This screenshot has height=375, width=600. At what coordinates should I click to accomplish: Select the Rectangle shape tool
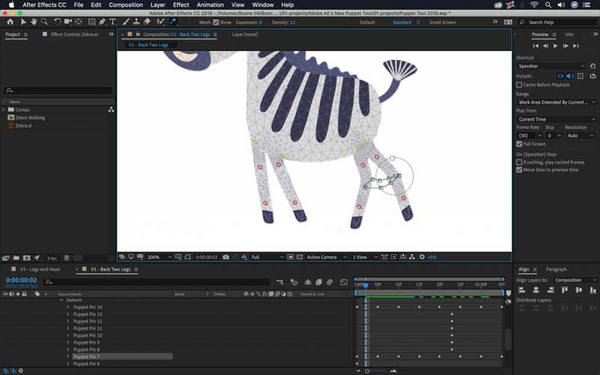pyautogui.click(x=92, y=22)
